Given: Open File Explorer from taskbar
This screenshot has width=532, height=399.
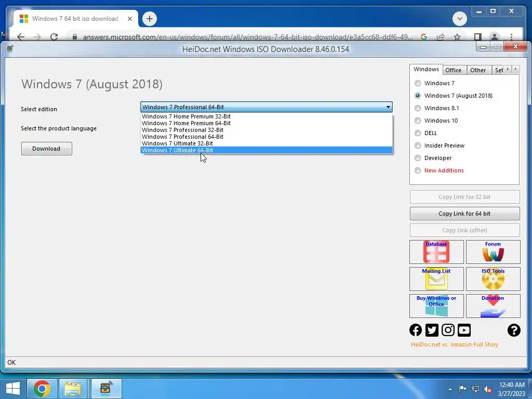Looking at the screenshot, I should point(73,389).
